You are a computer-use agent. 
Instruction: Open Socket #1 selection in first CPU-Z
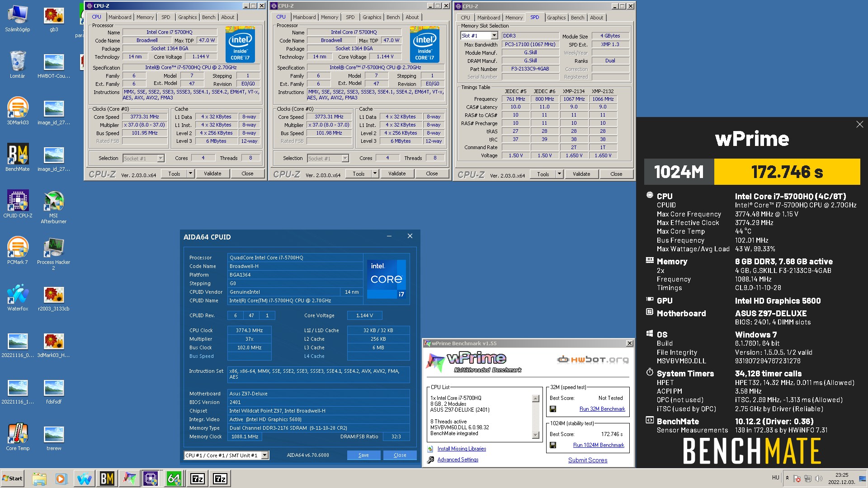pos(160,159)
